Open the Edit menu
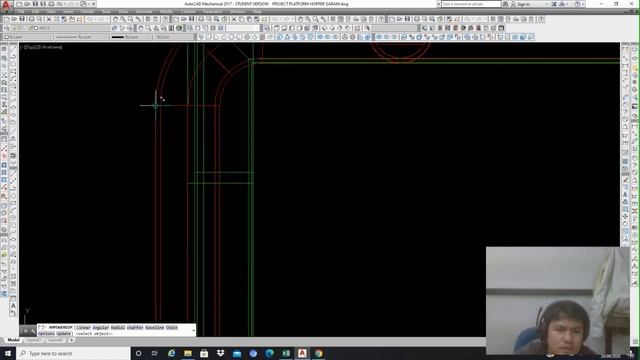Screen dimensions: 640x360 (36, 11)
